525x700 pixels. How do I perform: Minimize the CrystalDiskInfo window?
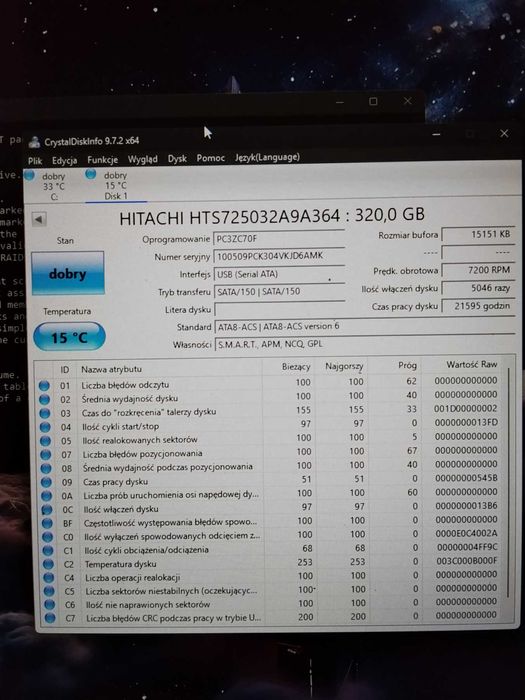pyautogui.click(x=437, y=134)
